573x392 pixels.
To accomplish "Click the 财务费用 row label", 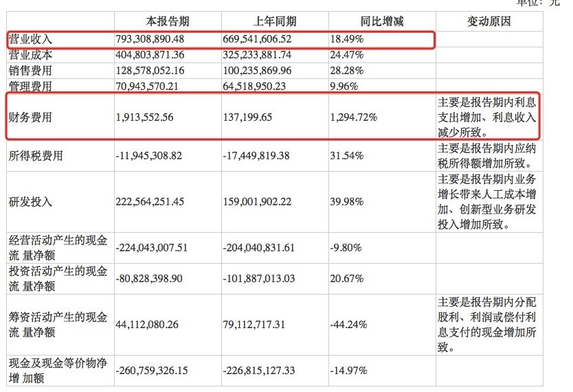I will [x=30, y=117].
